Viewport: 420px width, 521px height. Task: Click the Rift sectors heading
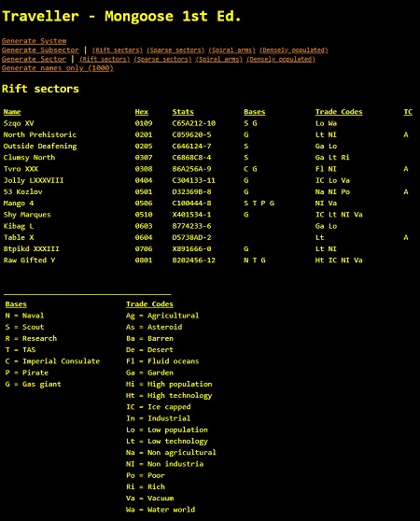click(40, 89)
